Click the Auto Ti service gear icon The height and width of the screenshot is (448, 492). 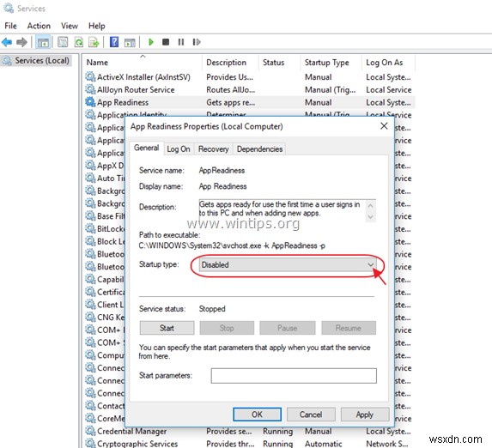(x=90, y=179)
